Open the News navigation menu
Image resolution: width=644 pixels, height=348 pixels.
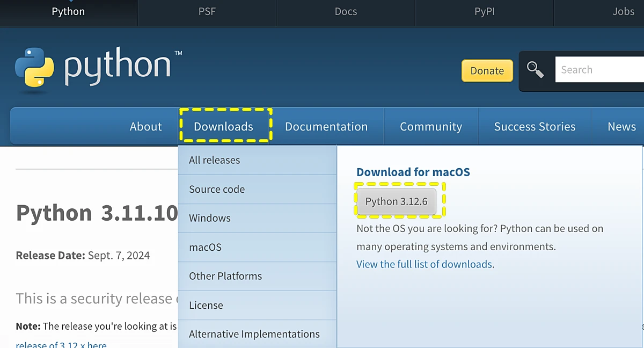coord(621,127)
